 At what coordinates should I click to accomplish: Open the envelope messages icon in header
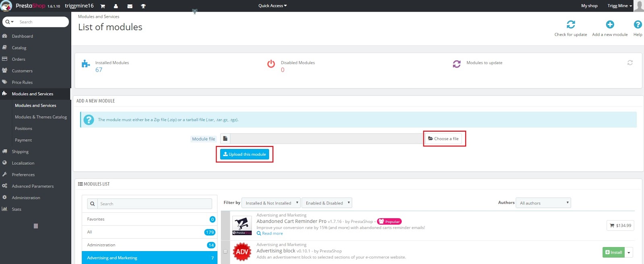pyautogui.click(x=130, y=6)
